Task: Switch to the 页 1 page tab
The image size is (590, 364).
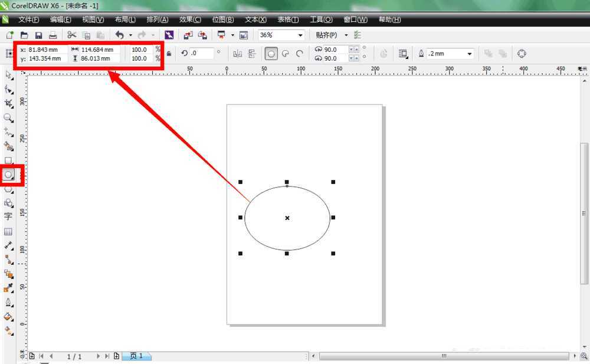Action: tap(136, 356)
